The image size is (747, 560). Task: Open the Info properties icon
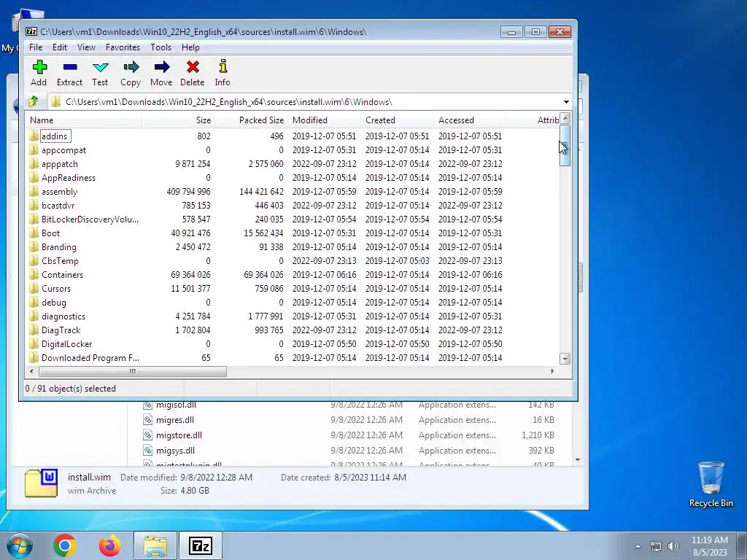tap(222, 66)
